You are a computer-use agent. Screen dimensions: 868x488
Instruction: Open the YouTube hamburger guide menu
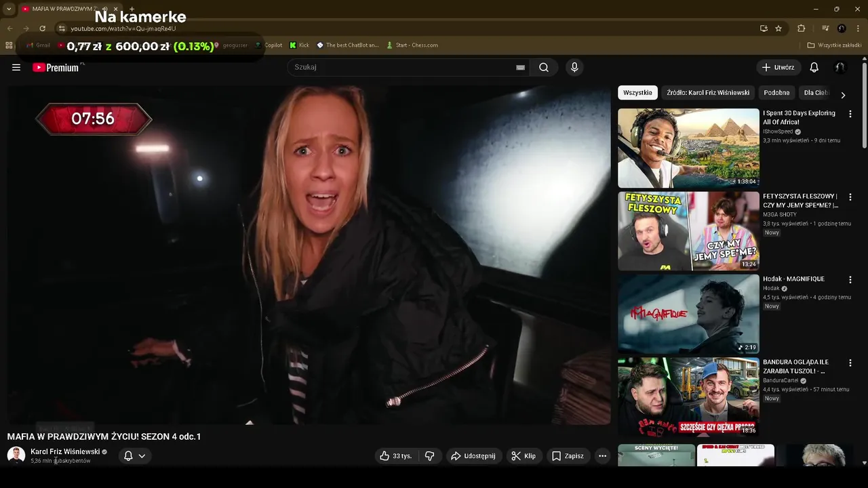click(16, 67)
